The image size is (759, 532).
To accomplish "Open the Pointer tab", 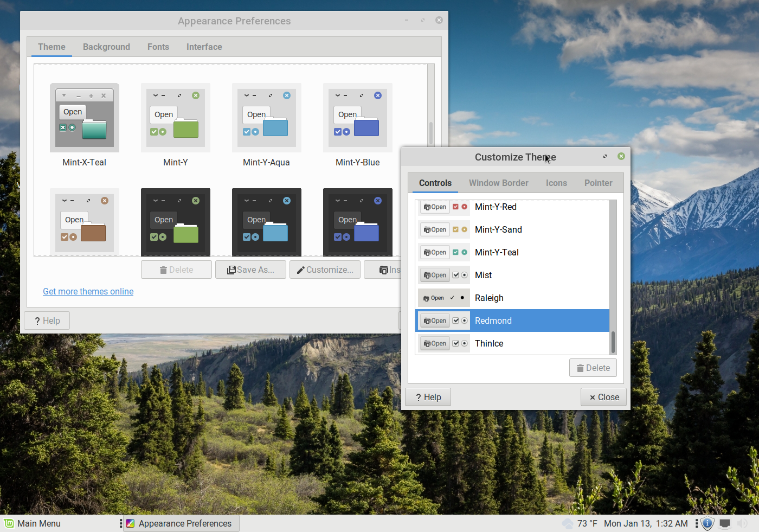I will (598, 183).
